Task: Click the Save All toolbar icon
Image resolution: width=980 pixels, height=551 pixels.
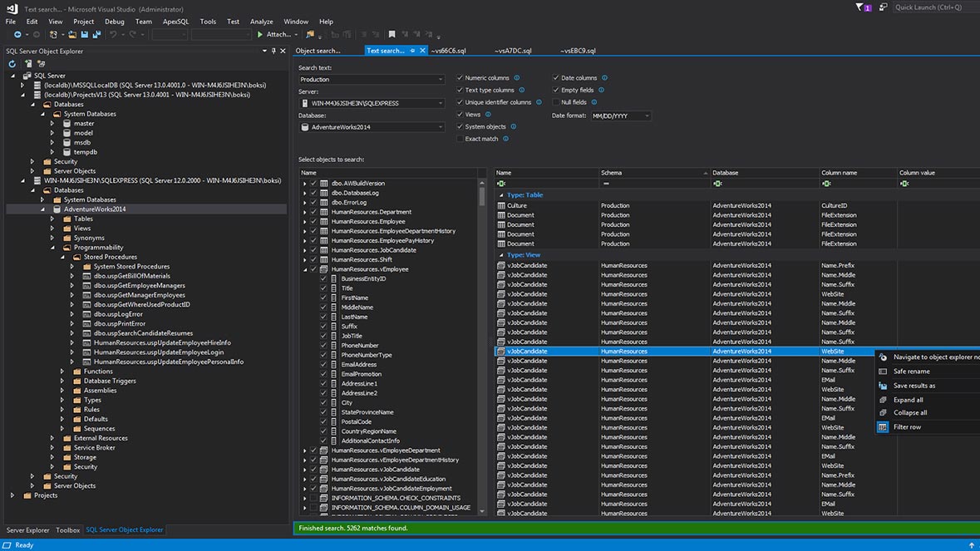Action: tap(96, 34)
